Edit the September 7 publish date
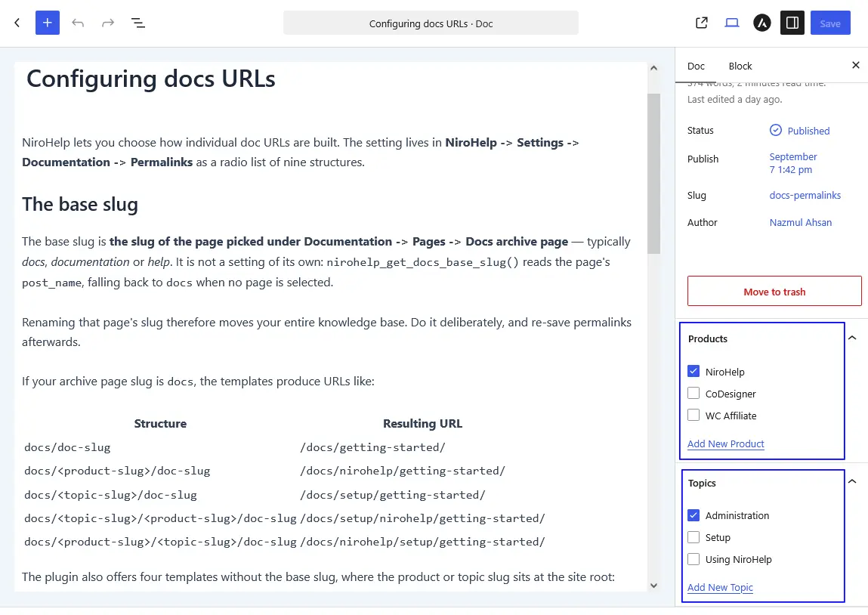 click(793, 163)
